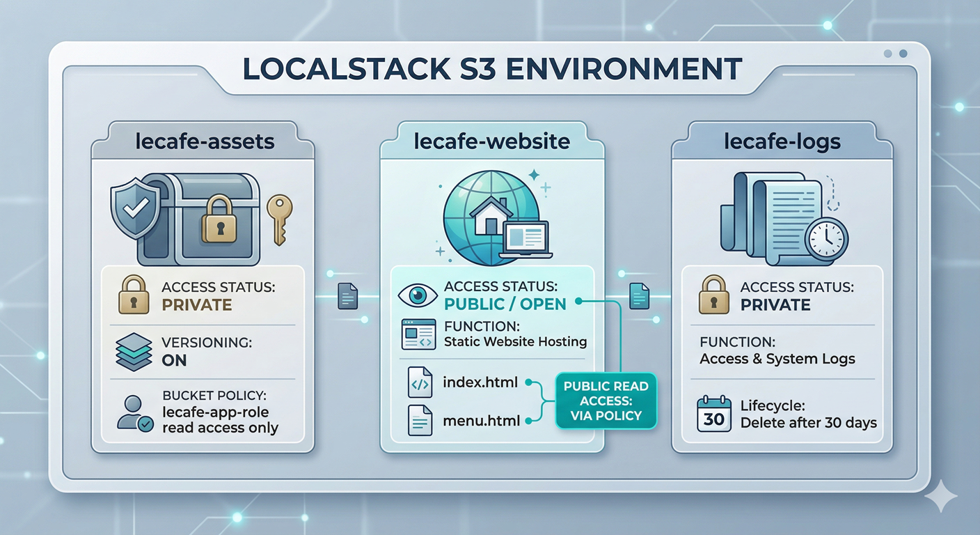Click the Public Read Access via Policy badge

606,401
